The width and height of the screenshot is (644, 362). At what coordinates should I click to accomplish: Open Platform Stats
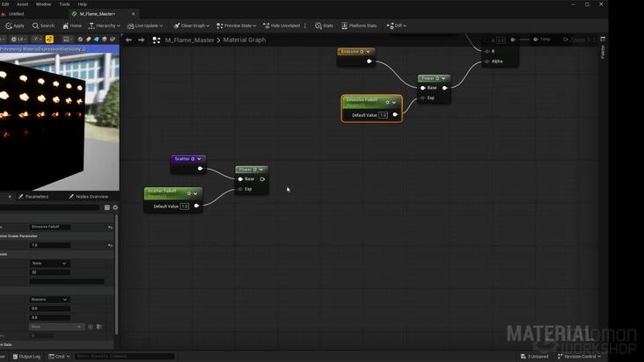tap(359, 25)
